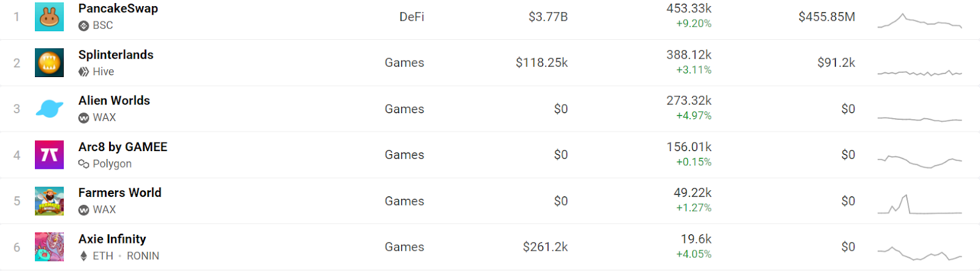
Task: View the Farmers World spike sparkline chart
Action: point(919,204)
